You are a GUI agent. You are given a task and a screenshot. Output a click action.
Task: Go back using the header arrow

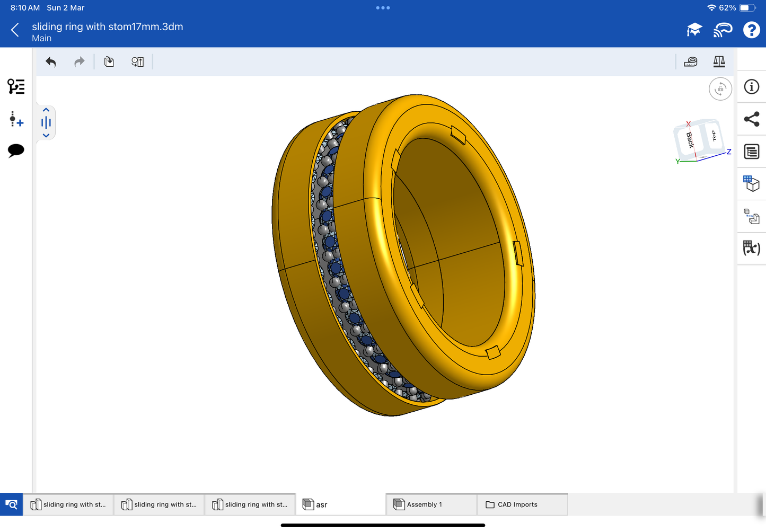tap(15, 30)
